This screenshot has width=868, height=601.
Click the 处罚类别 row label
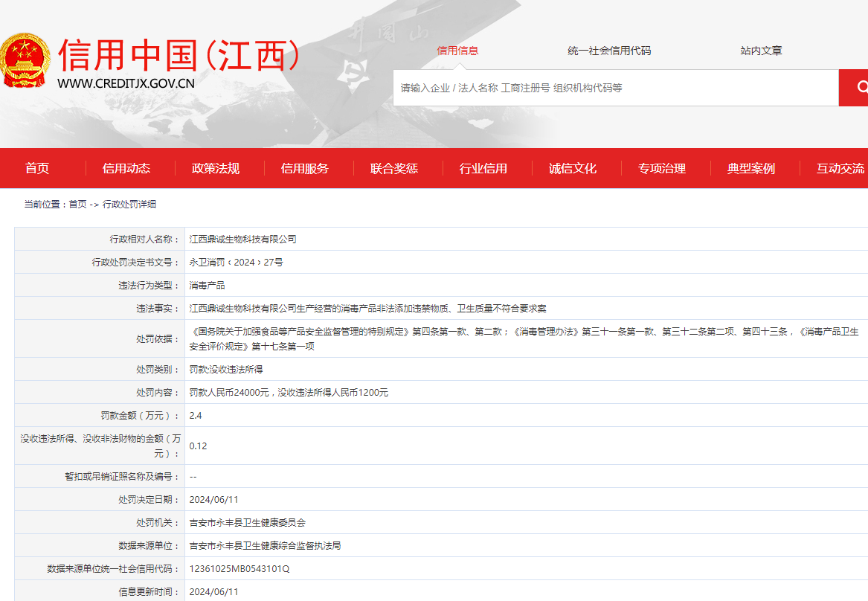click(158, 369)
